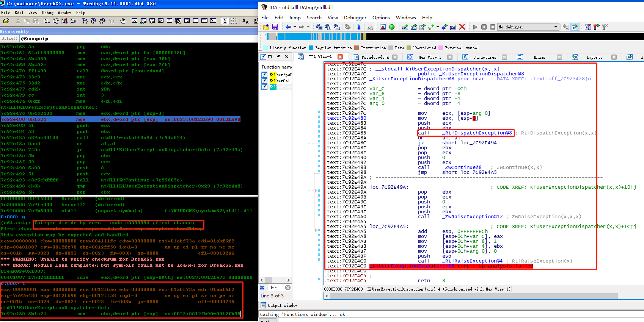Open the jump back history dropdown in IDA
Viewport: 644px width, 322px height.
(x=295, y=27)
